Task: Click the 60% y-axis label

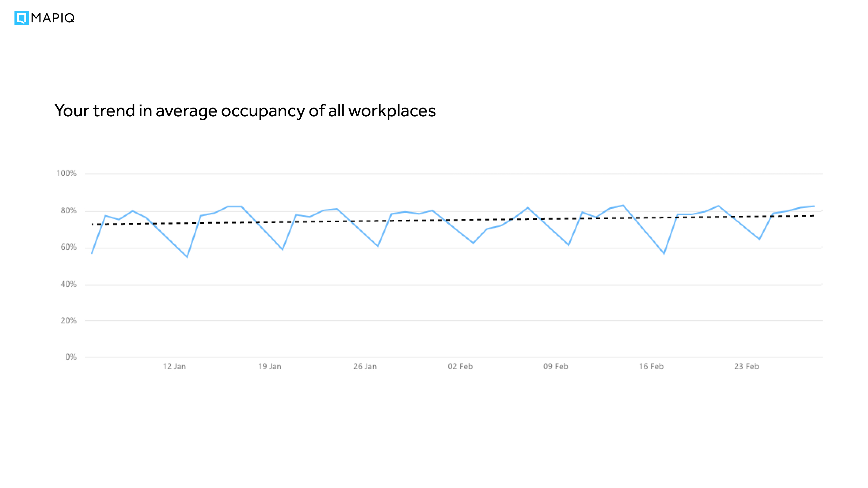Action: tap(68, 247)
